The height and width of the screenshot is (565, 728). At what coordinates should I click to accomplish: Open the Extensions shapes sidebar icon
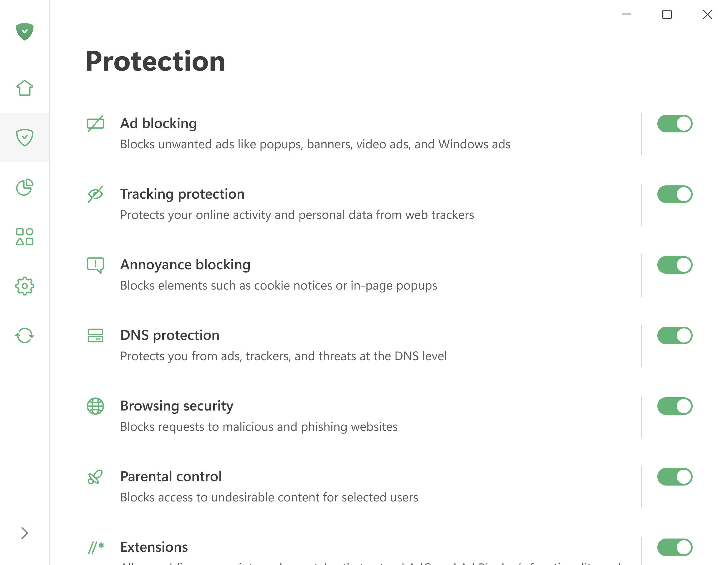25,237
